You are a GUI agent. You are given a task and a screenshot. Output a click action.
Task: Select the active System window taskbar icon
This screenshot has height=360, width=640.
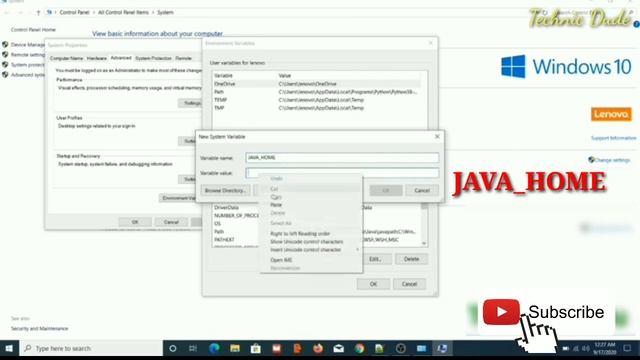tap(442, 348)
